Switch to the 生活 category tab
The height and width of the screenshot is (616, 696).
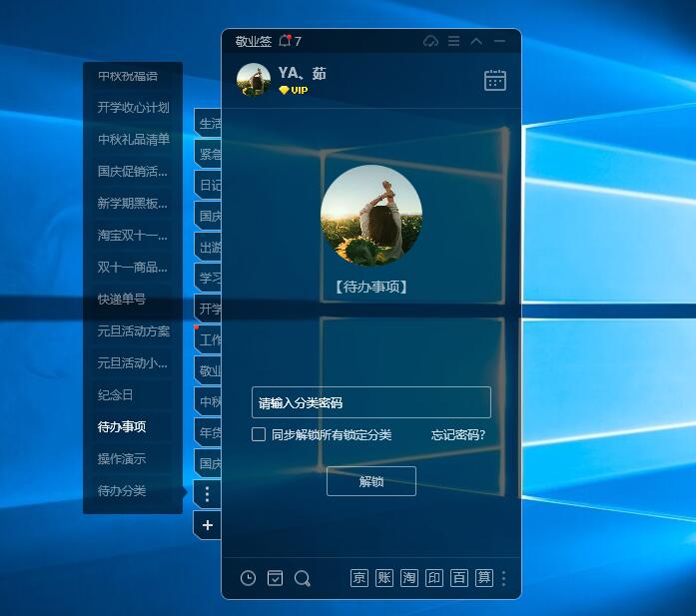tap(208, 123)
